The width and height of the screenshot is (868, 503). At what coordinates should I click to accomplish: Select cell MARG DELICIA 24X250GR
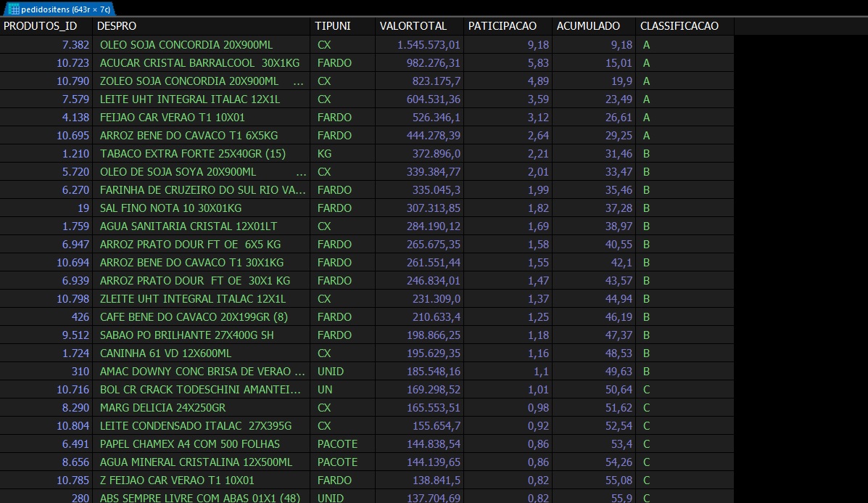pyautogui.click(x=202, y=408)
